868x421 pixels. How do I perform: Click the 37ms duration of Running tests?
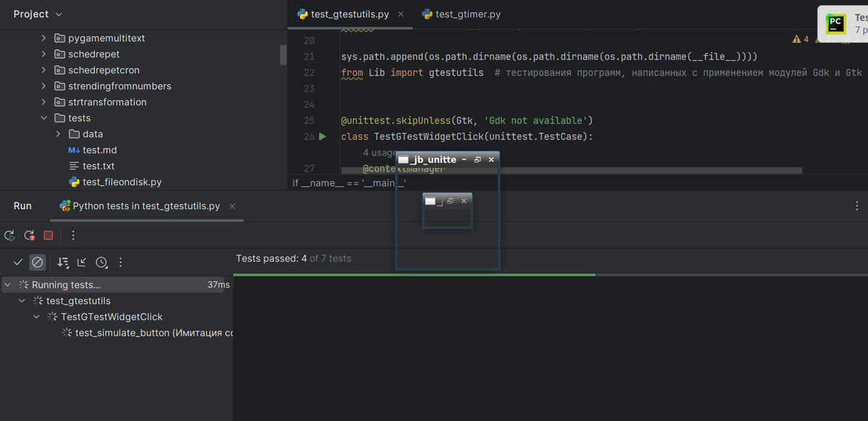(x=218, y=285)
